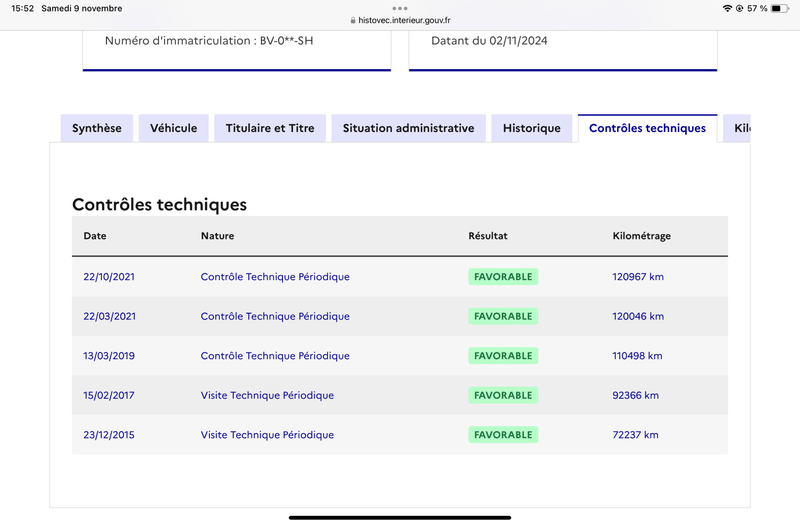Tap the Safari three-dots multitasking button
This screenshot has height=525, width=800.
click(x=400, y=8)
